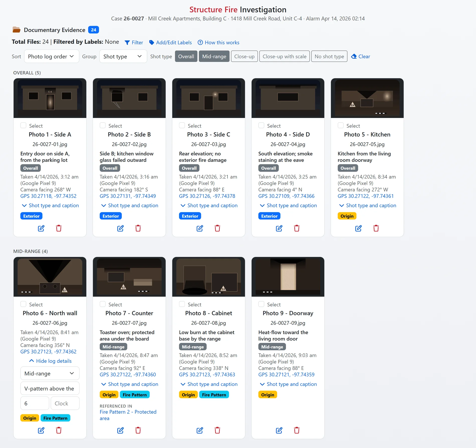476x448 pixels.
Task: Click the Clock input field in Photo 6
Action: (65, 403)
